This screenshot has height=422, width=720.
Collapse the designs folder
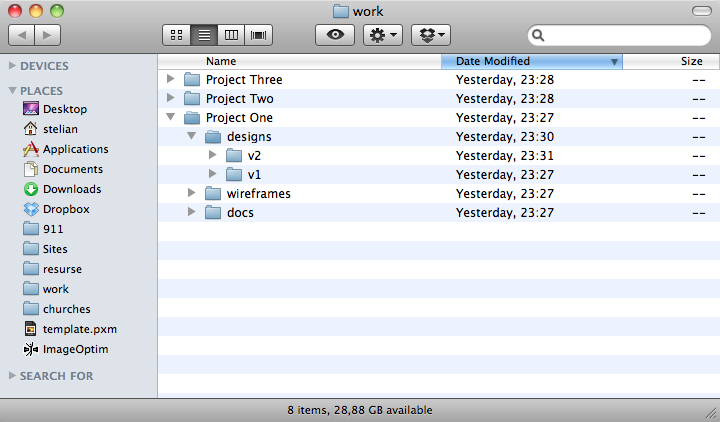[191, 136]
